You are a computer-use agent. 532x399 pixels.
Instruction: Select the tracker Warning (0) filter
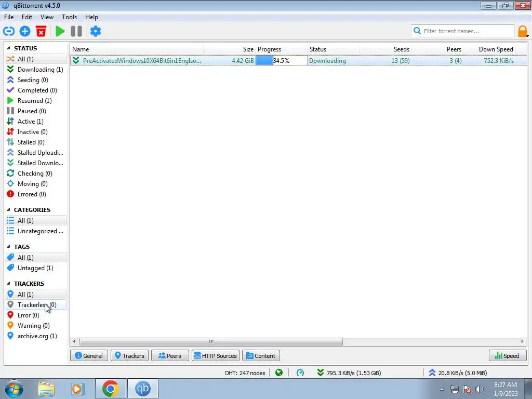tap(36, 326)
